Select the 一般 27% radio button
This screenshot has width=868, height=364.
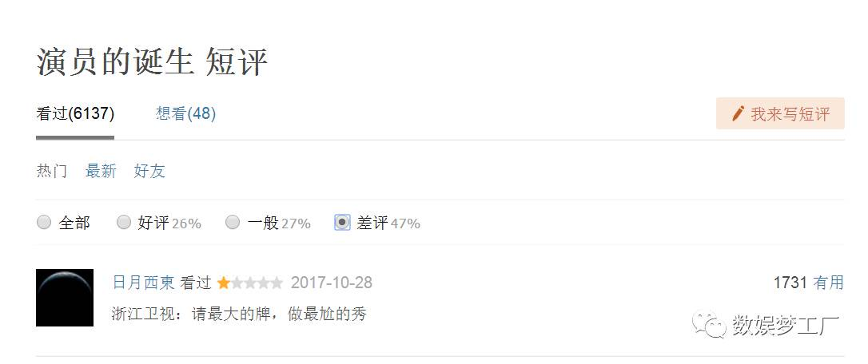tap(233, 223)
